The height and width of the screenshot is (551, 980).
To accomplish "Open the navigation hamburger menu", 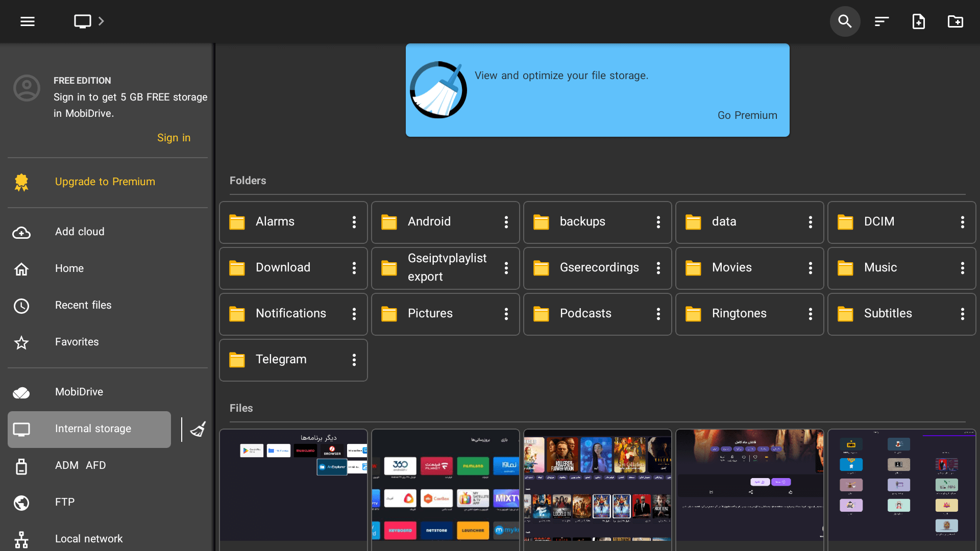I will click(27, 21).
